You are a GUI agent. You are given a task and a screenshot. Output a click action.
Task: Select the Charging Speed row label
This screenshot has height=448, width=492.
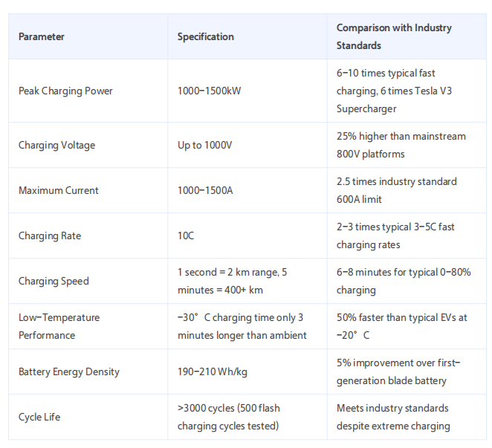tap(54, 281)
